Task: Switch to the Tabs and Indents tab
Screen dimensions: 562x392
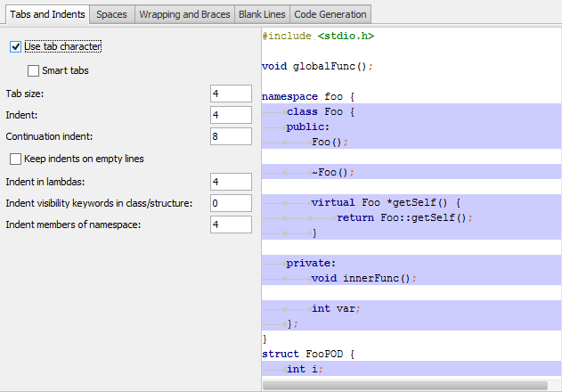Action: coord(47,14)
